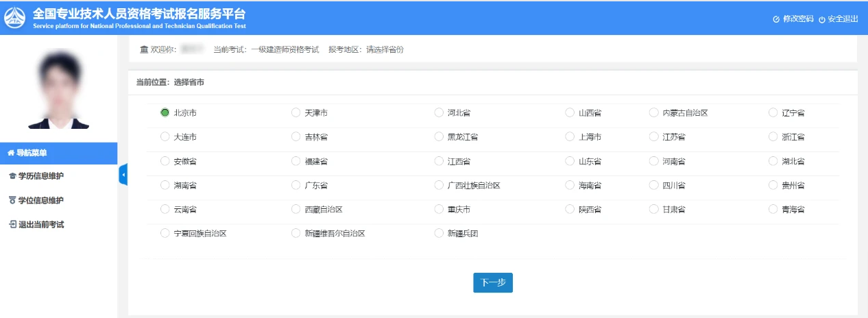The height and width of the screenshot is (318, 868).
Task: Click the bank icon next to 欢迎你
Action: (143, 49)
